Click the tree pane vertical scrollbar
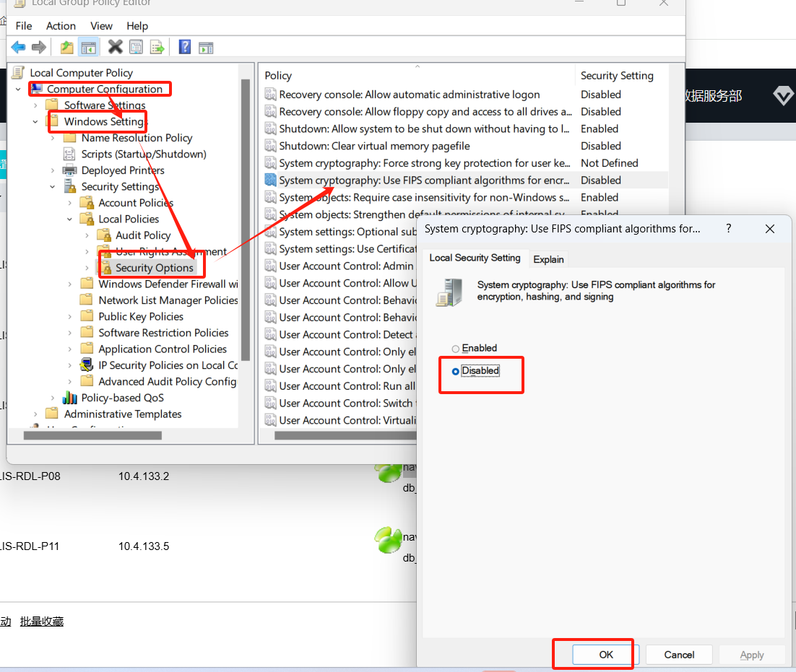The width and height of the screenshot is (796, 672). [x=246, y=220]
